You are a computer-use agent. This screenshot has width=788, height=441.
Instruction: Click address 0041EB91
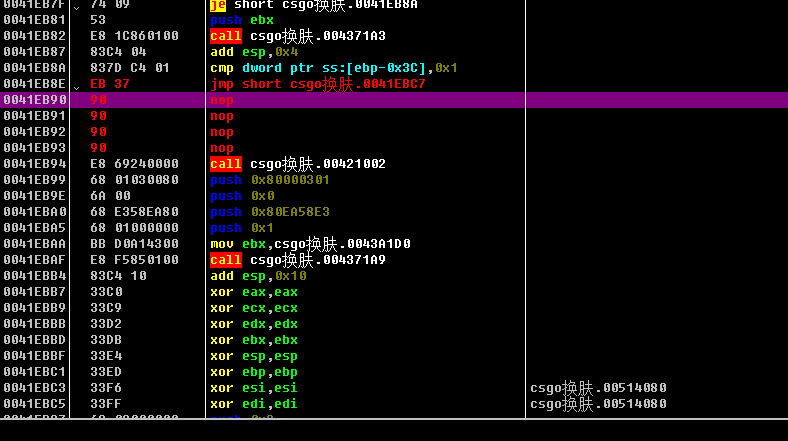(x=34, y=116)
